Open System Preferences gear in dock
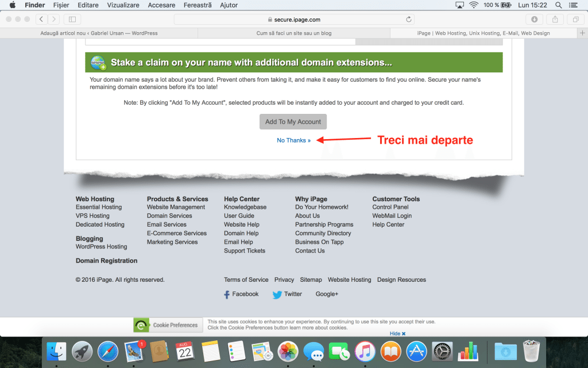Image resolution: width=588 pixels, height=368 pixels. [x=442, y=352]
